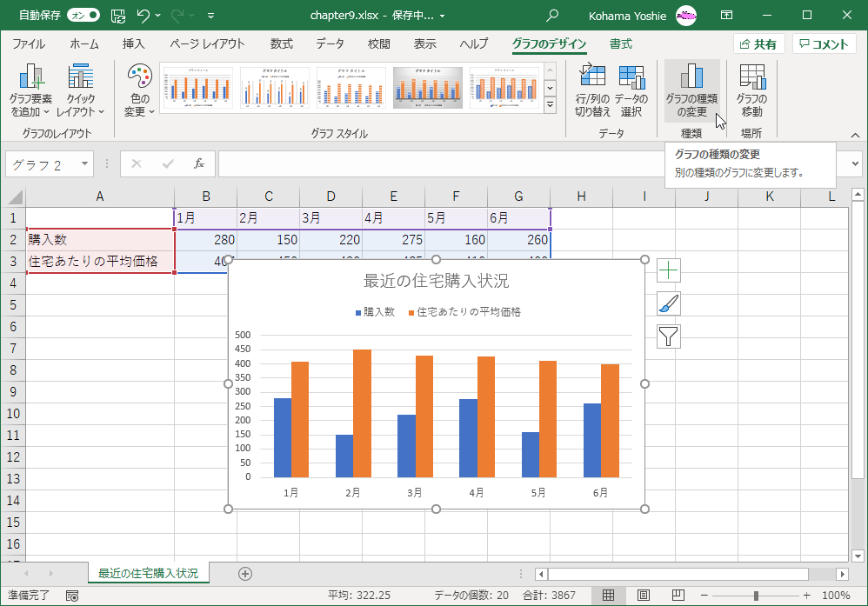Screen dimensions: 868x606
Task: Switch to the 挿入 tab
Action: tap(133, 43)
